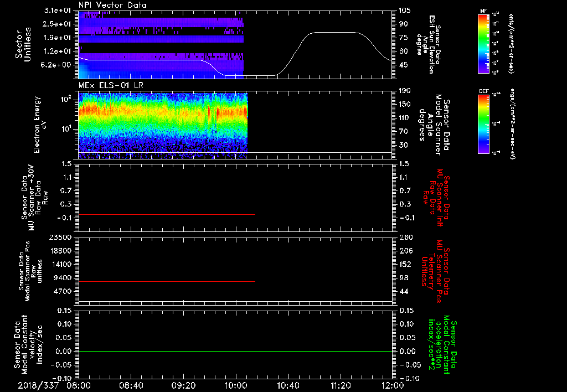Screen dimensions: 567x392
Task: Click the ESH Sun Elevation Angle label
Action: [x=428, y=44]
